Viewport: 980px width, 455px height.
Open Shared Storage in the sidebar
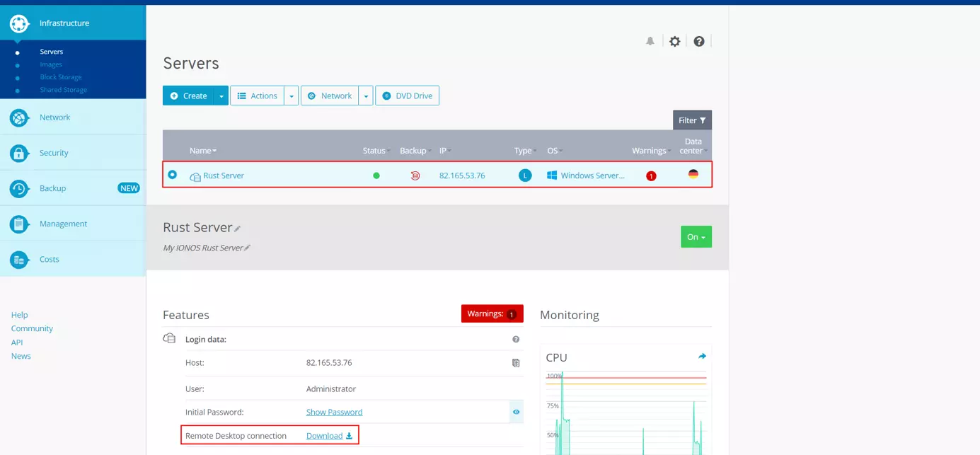64,90
